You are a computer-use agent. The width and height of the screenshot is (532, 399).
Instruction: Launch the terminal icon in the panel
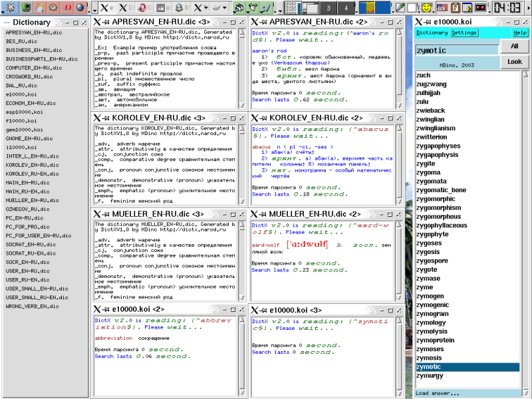25,8
